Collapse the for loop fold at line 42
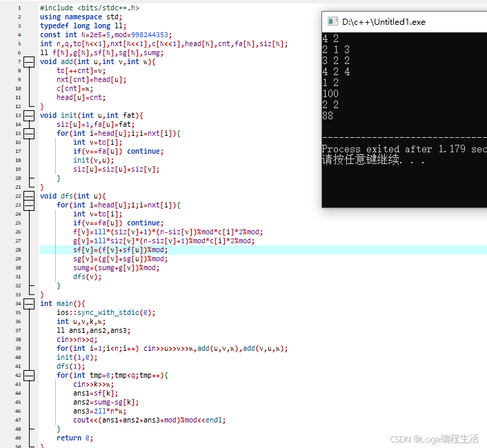Image resolution: width=487 pixels, height=448 pixels. click(x=29, y=376)
